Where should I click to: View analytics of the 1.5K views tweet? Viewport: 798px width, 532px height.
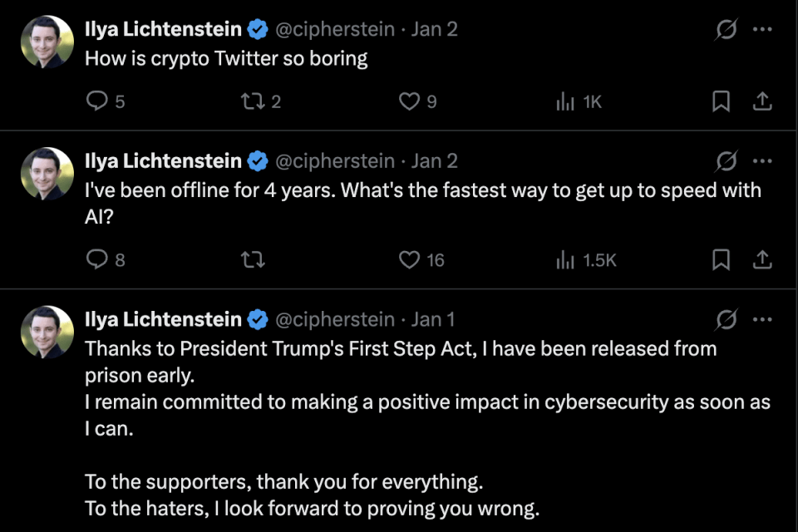(565, 260)
